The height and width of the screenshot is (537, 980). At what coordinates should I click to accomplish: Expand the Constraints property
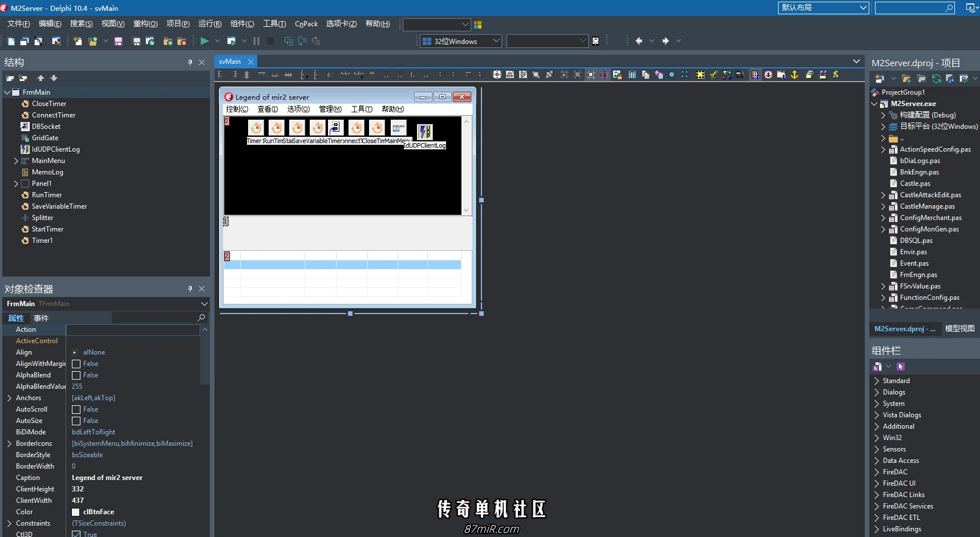[x=9, y=523]
